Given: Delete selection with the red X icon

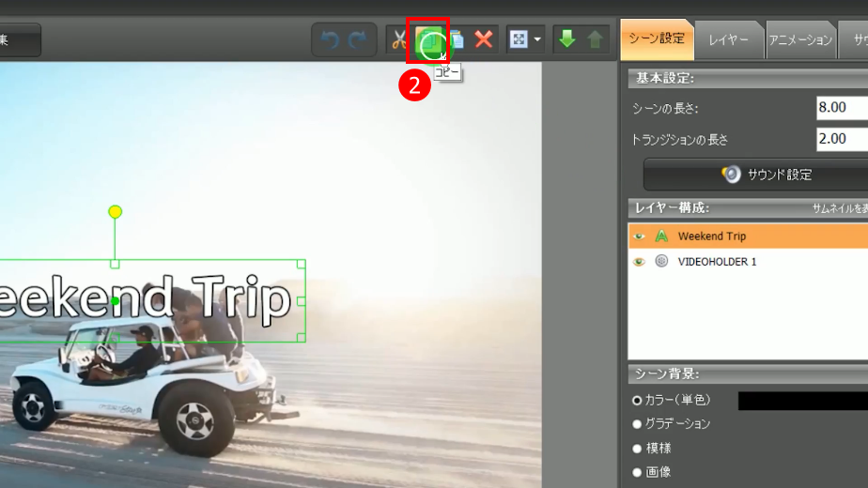Looking at the screenshot, I should [x=484, y=39].
